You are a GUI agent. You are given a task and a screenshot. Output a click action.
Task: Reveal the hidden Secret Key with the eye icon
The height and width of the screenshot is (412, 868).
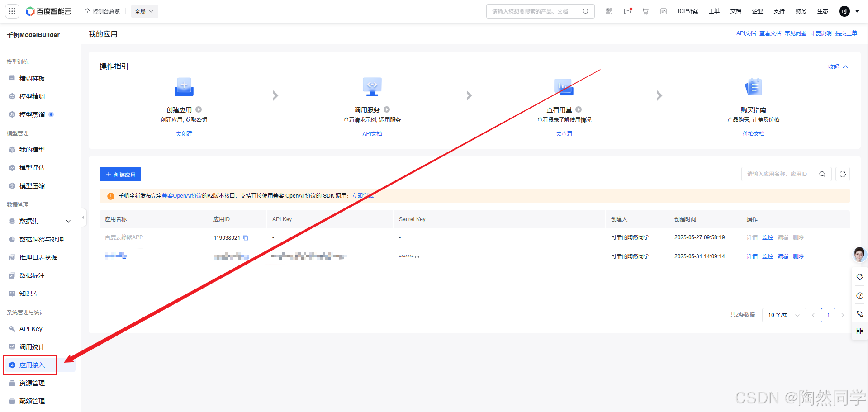coord(417,257)
